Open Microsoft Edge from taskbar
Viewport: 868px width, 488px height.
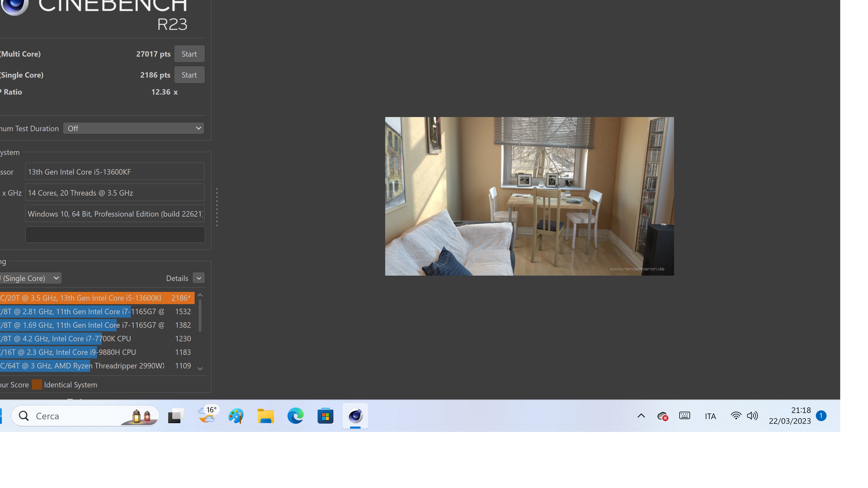295,416
